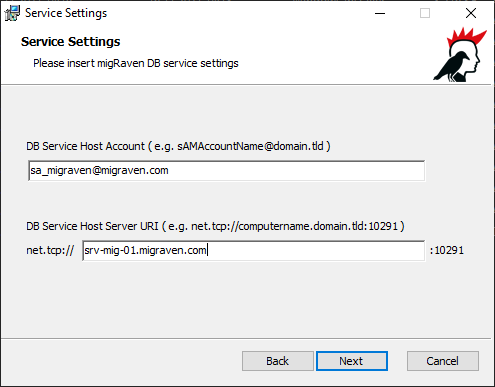Proceed with the Next button
The height and width of the screenshot is (387, 495).
[352, 361]
